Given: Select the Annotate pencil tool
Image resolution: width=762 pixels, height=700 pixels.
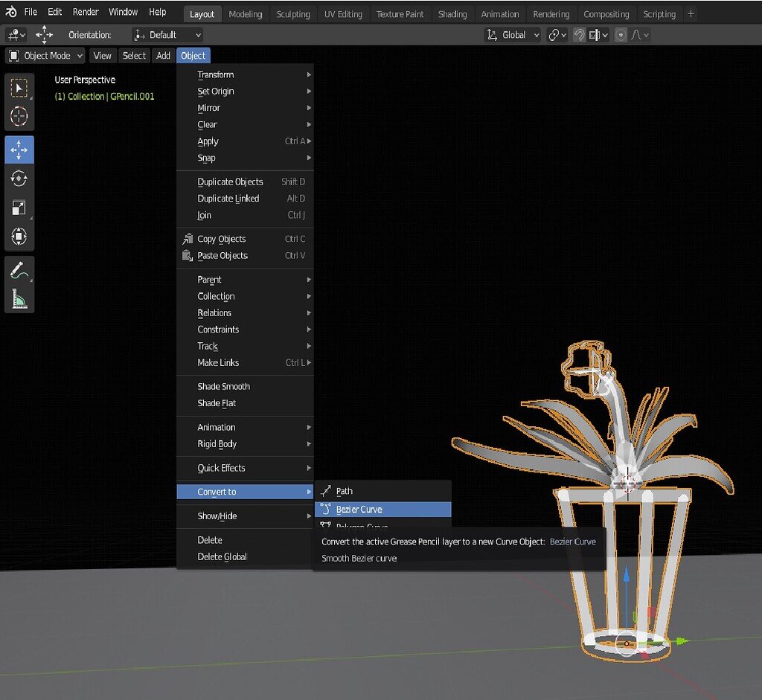Looking at the screenshot, I should click(x=19, y=271).
